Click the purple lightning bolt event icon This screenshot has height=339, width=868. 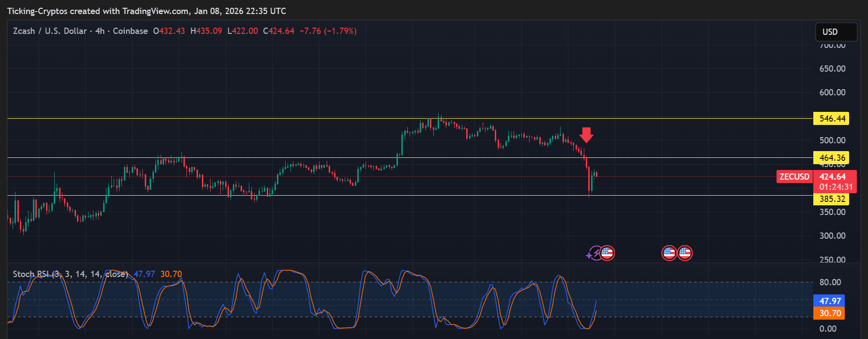point(594,253)
